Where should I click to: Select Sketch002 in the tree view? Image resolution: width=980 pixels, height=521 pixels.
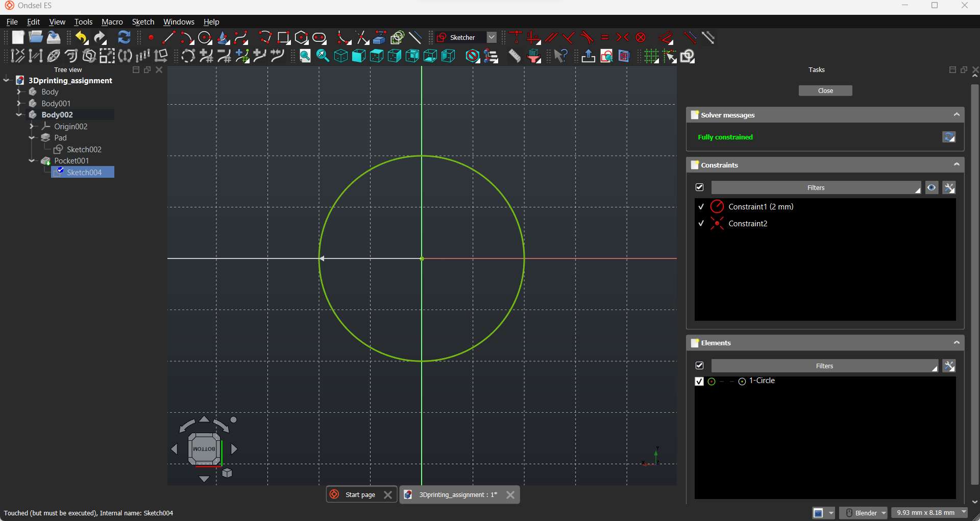point(84,150)
